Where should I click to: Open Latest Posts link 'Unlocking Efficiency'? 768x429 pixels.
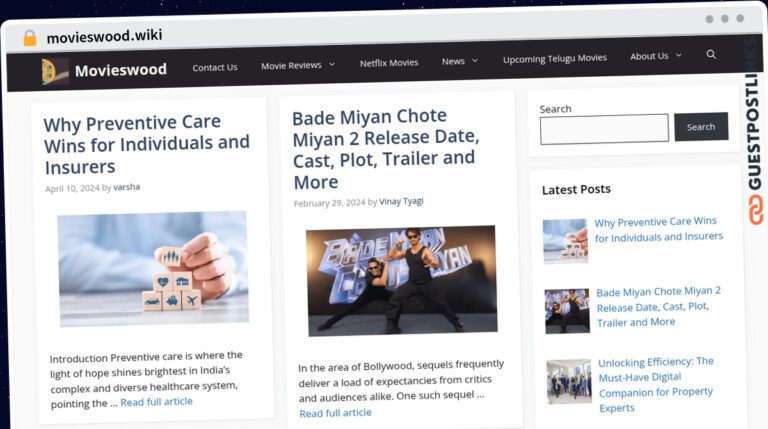coord(656,384)
